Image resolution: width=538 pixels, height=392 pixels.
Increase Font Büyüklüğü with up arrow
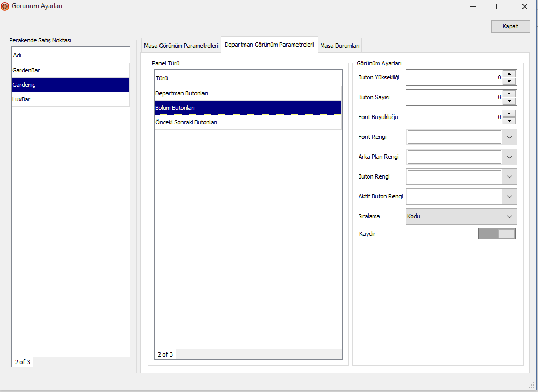coord(510,113)
